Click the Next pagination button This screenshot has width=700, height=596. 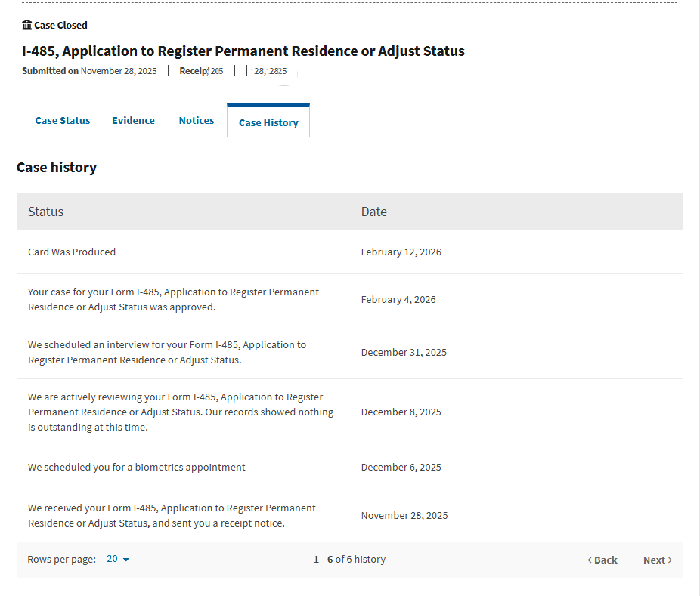click(658, 560)
